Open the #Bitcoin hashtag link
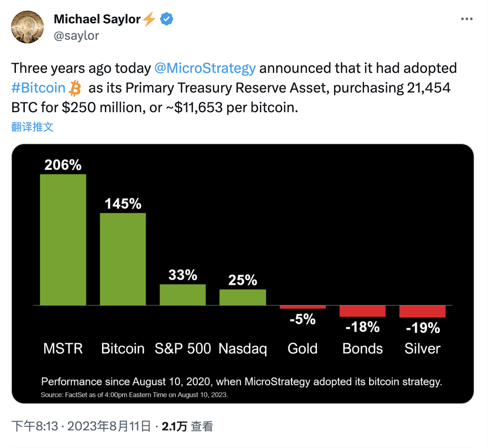This screenshot has width=488, height=448. coord(38,88)
